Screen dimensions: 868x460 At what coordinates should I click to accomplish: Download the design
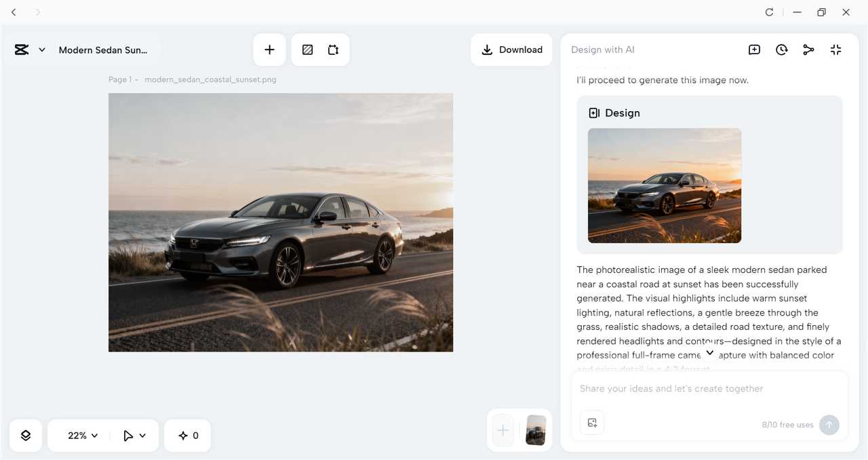coord(511,49)
